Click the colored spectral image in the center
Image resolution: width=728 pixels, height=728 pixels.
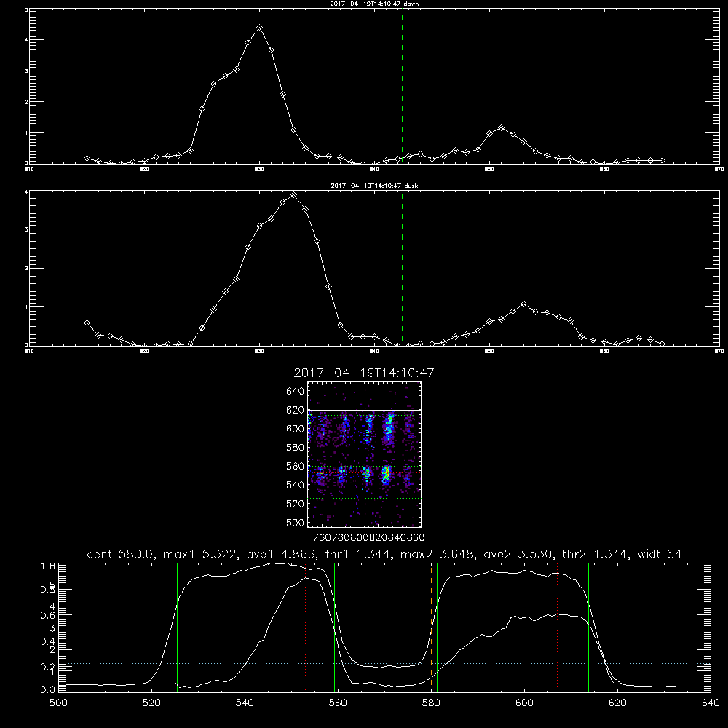tap(365, 454)
